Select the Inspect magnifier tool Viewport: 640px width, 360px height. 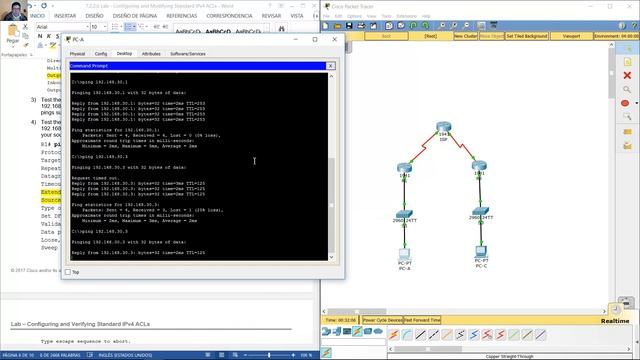[627, 89]
